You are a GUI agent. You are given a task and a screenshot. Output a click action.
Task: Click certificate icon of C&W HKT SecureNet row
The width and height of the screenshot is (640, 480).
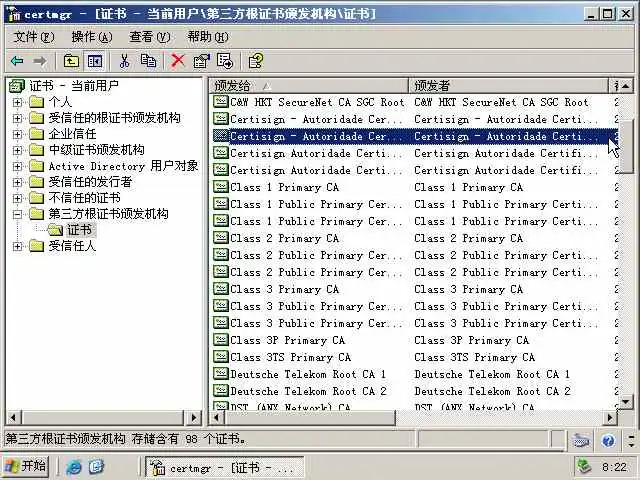pos(220,102)
